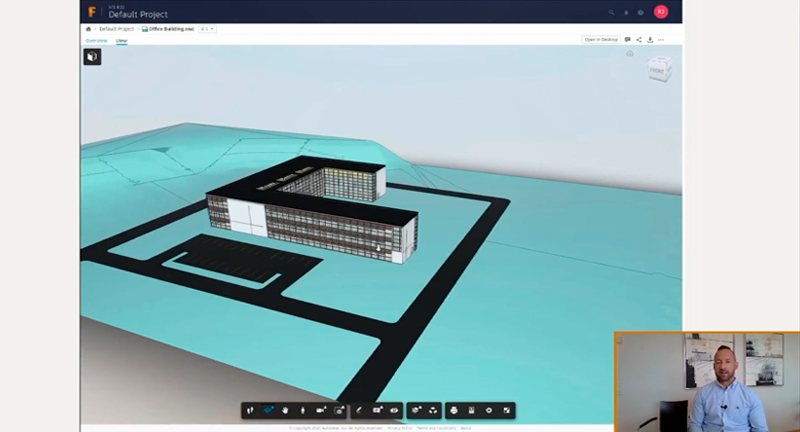Click the Share icon in header
This screenshot has width=800, height=432.
click(x=639, y=40)
